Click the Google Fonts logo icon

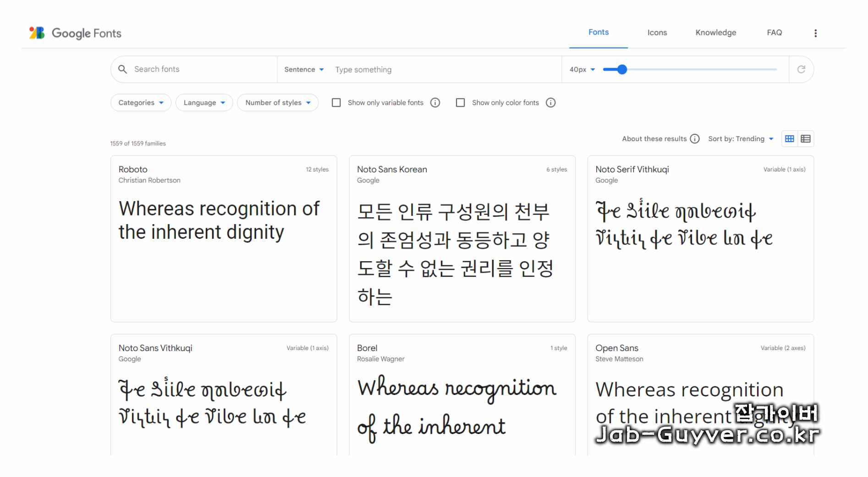37,33
